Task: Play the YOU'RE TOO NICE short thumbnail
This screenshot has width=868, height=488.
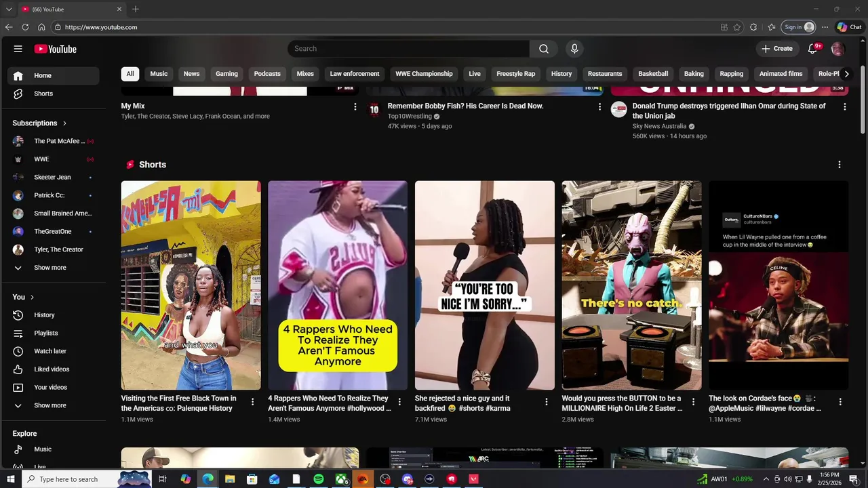Action: (484, 285)
